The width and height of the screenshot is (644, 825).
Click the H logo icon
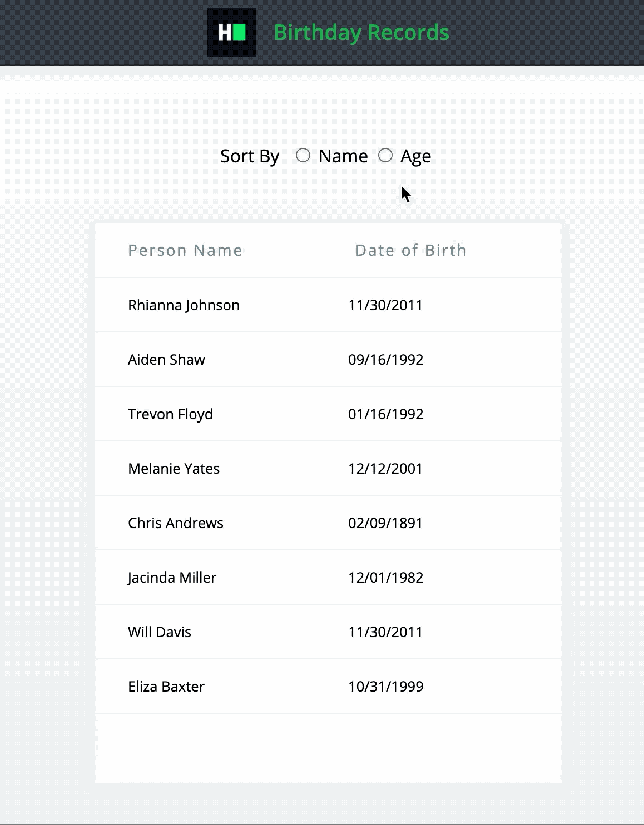[x=225, y=32]
